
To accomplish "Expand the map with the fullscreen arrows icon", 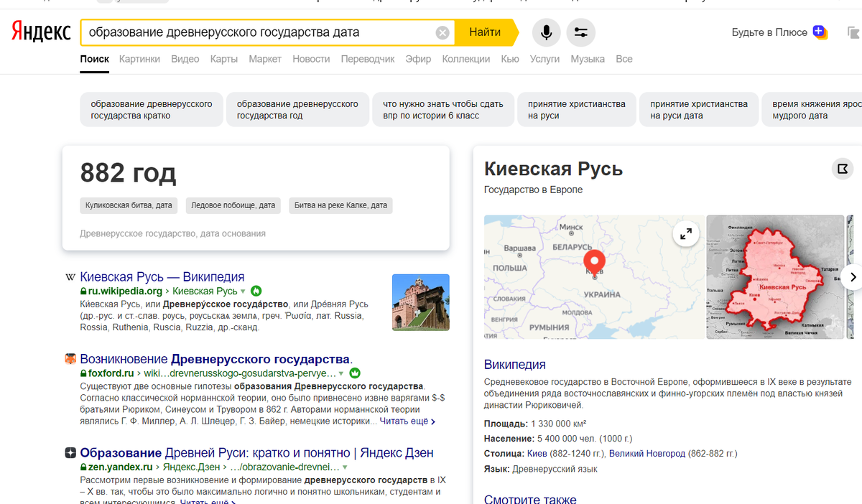I will 686,233.
